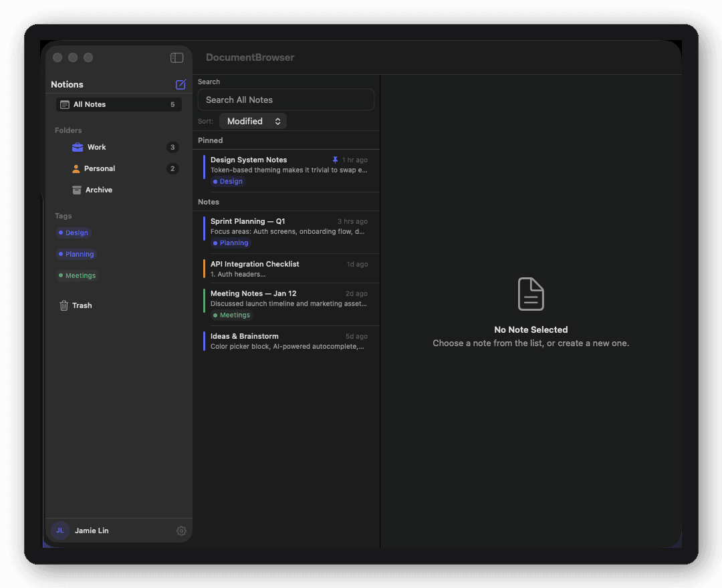The height and width of the screenshot is (588, 722).
Task: Open the Work folder
Action: click(x=119, y=147)
